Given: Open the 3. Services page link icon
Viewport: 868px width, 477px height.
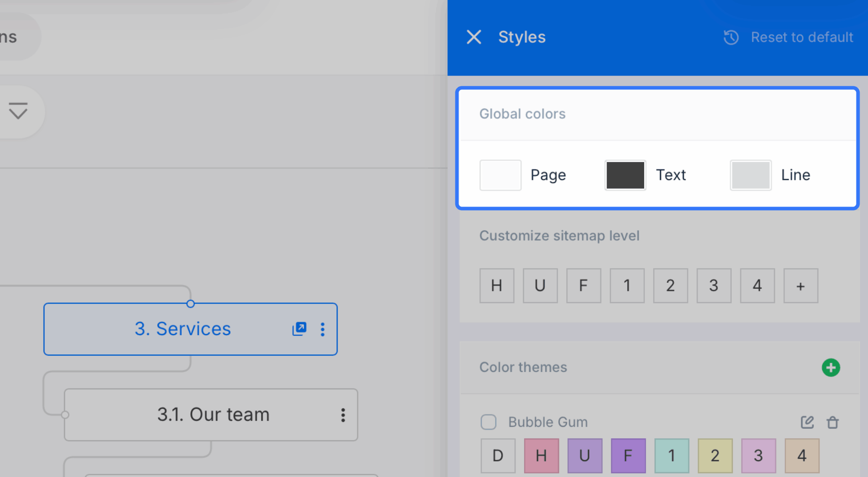Looking at the screenshot, I should click(x=299, y=329).
